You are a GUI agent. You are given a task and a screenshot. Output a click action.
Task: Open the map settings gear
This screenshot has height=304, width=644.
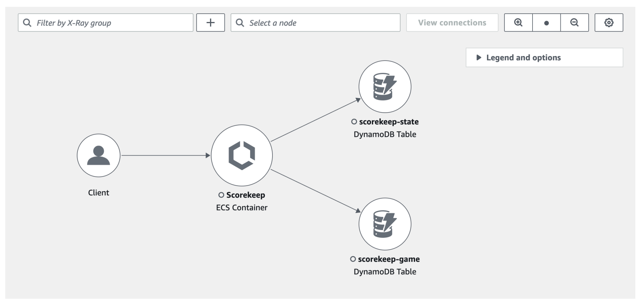pos(609,23)
